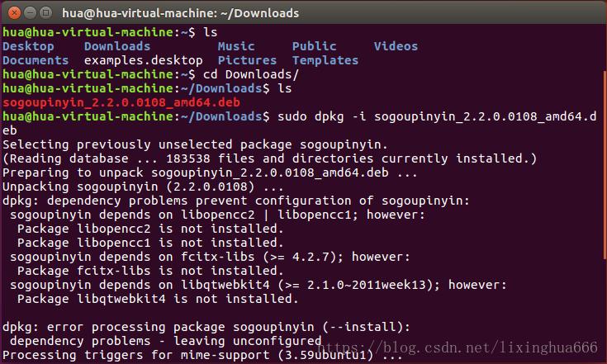Click 'dpkg: dependency problems prevent configuration' line

pyautogui.click(x=235, y=201)
